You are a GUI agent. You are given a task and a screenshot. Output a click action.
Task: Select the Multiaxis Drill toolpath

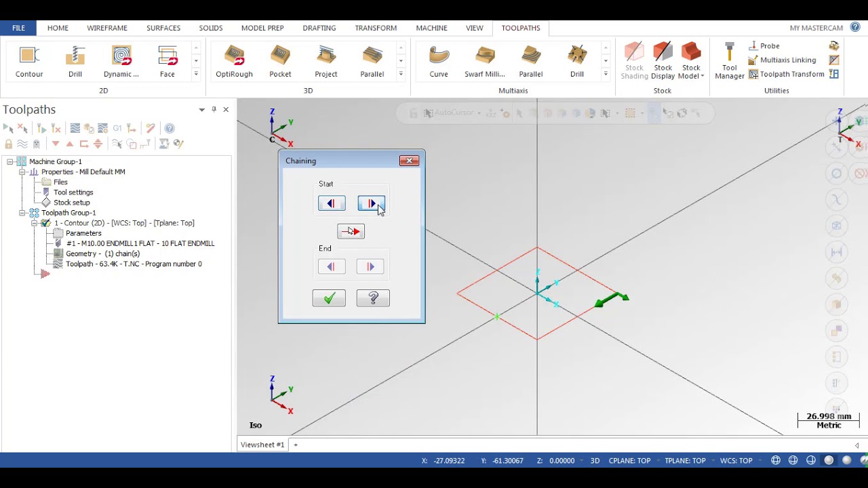[x=577, y=62]
